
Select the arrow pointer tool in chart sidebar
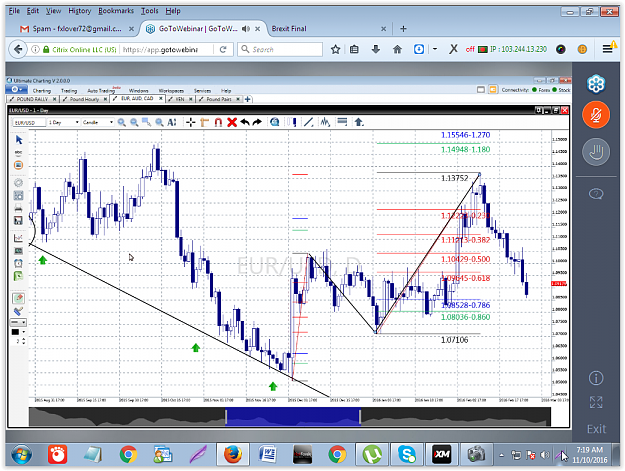(x=19, y=140)
